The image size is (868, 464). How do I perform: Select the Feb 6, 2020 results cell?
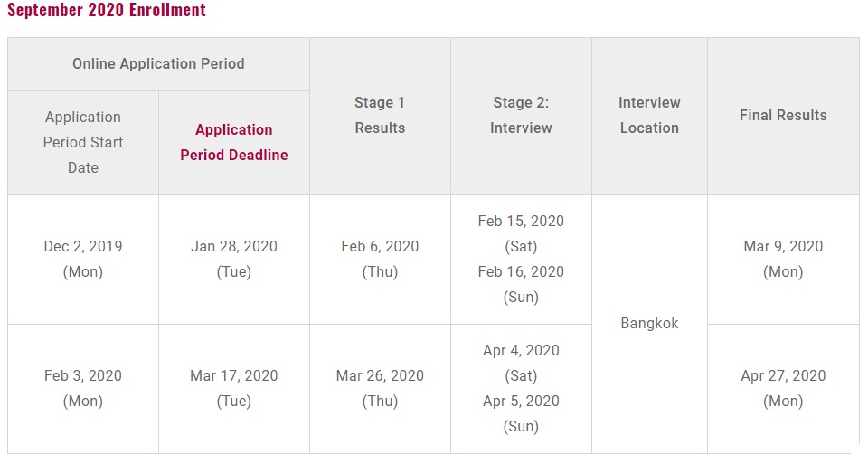pyautogui.click(x=380, y=259)
